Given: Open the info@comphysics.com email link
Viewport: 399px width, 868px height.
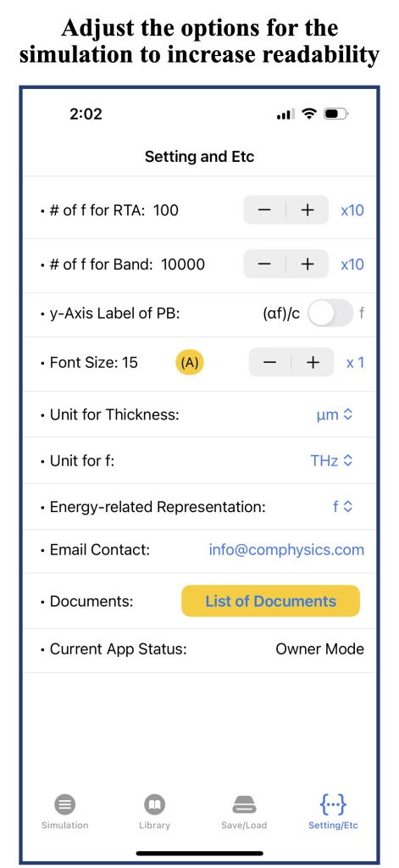Looking at the screenshot, I should point(286,549).
